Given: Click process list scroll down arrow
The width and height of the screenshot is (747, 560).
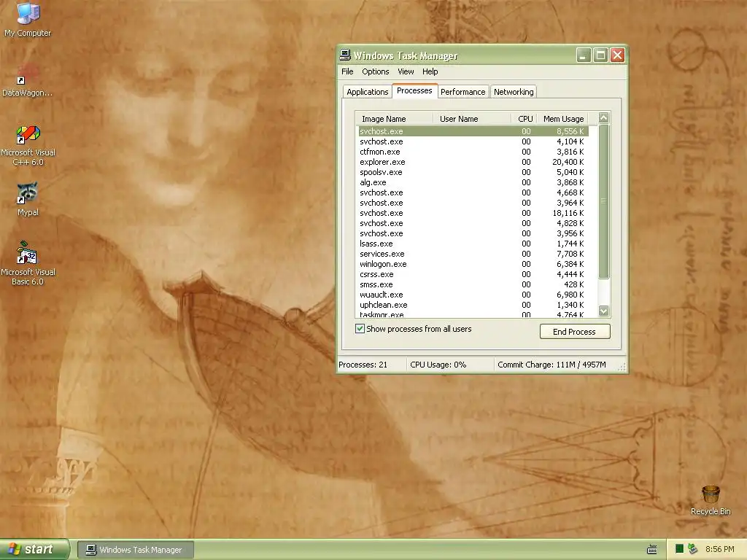Looking at the screenshot, I should tap(603, 311).
